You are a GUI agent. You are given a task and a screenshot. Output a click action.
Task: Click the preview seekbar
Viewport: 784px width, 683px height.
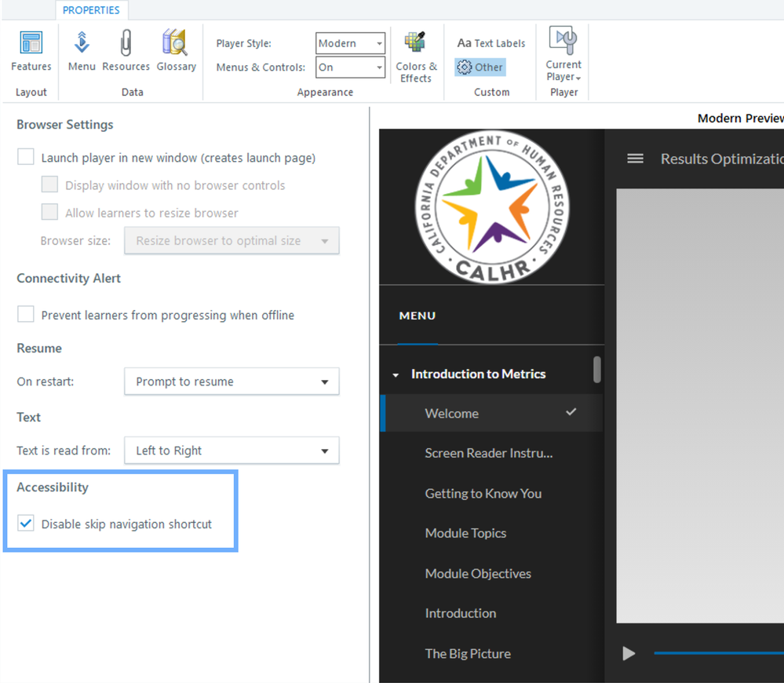pos(719,653)
